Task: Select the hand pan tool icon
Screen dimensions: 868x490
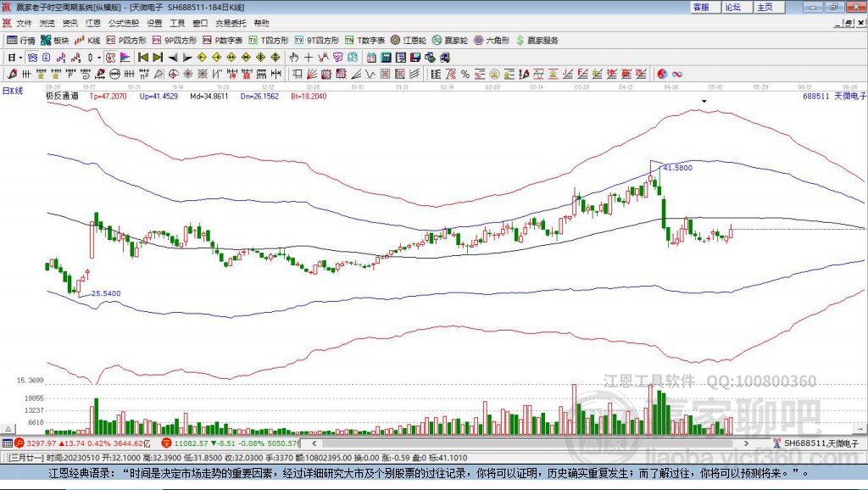Action: (x=294, y=58)
